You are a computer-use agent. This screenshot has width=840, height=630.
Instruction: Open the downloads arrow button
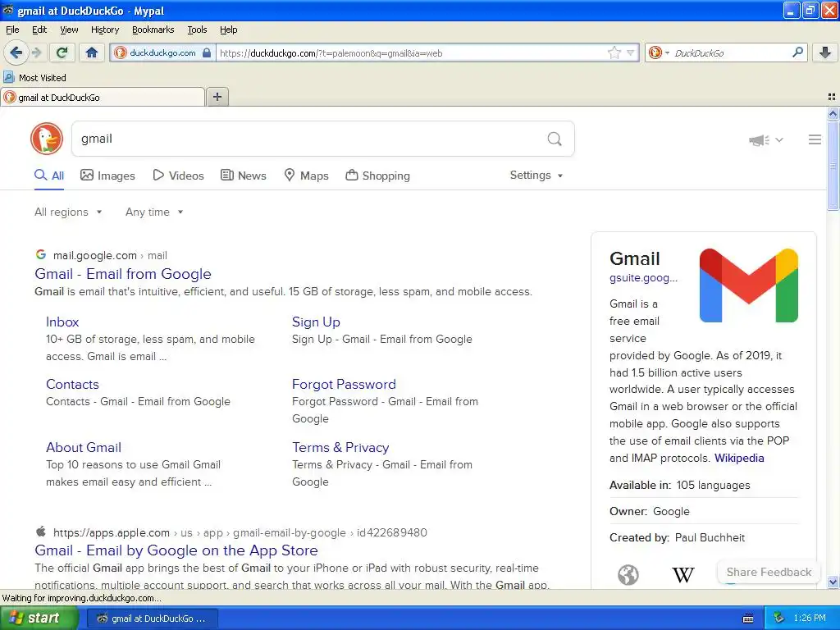point(825,52)
